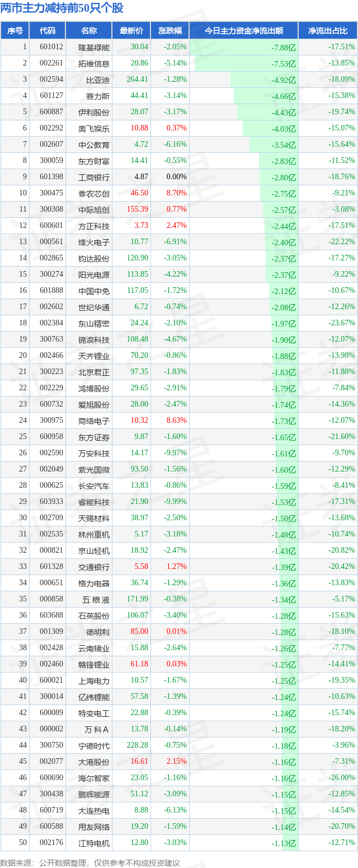
Task: Click the price 44.41 for 赛力斯
Action: pyautogui.click(x=139, y=96)
